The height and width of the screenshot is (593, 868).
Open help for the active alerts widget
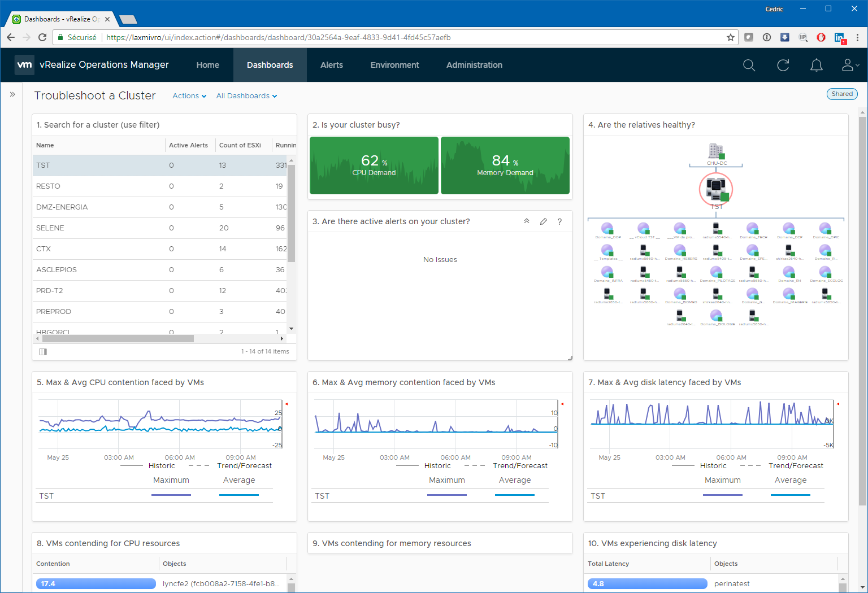[559, 221]
